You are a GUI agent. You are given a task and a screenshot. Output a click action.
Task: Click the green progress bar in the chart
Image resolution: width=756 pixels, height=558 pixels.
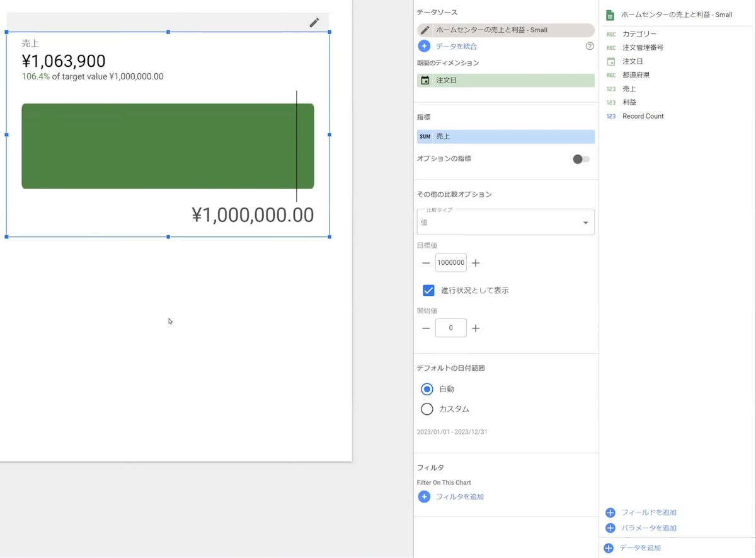click(x=157, y=146)
